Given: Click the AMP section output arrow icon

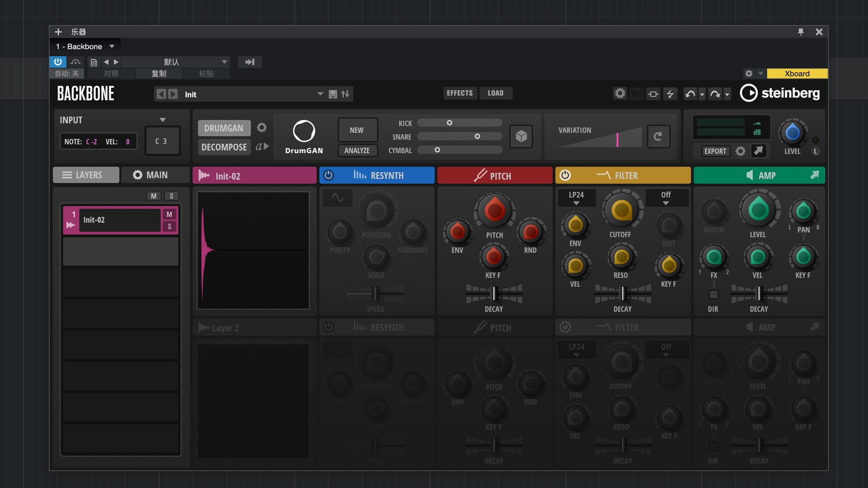Looking at the screenshot, I should 814,175.
